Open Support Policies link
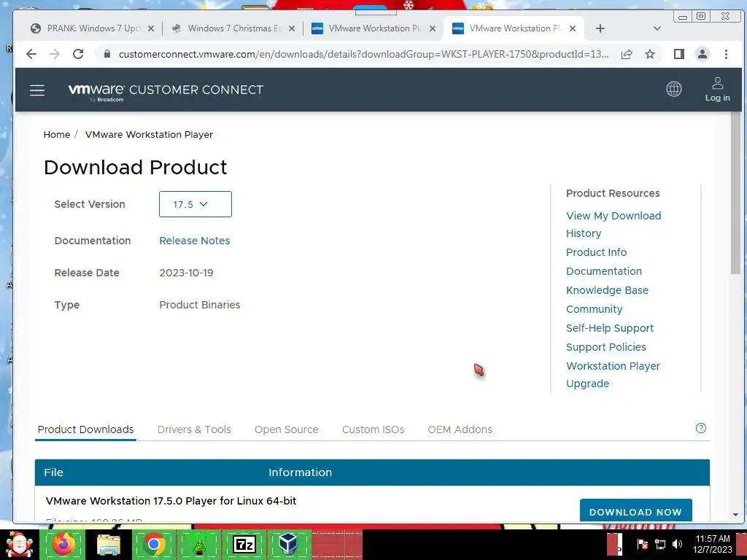The image size is (747, 560). click(x=606, y=348)
